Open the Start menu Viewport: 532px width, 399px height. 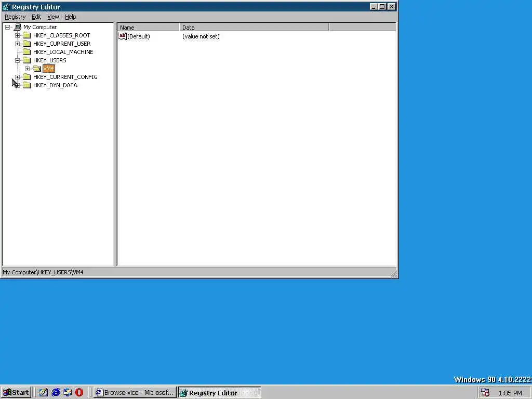coord(16,393)
